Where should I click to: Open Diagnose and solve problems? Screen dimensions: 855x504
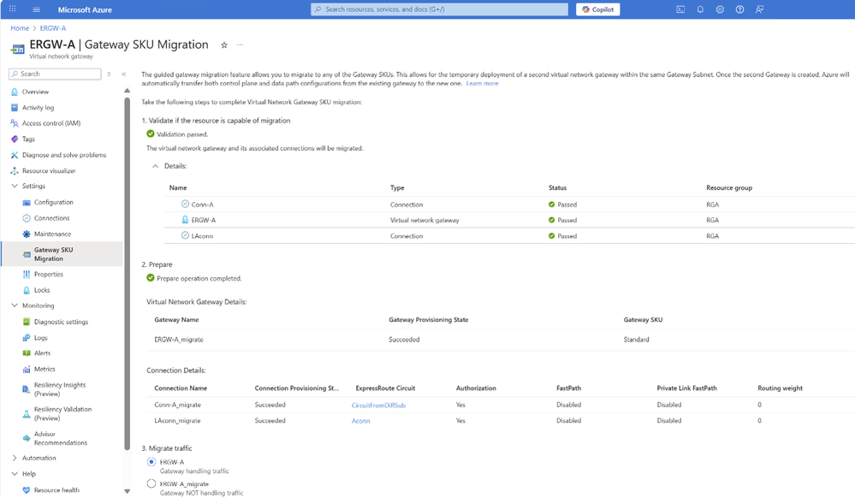[64, 155]
